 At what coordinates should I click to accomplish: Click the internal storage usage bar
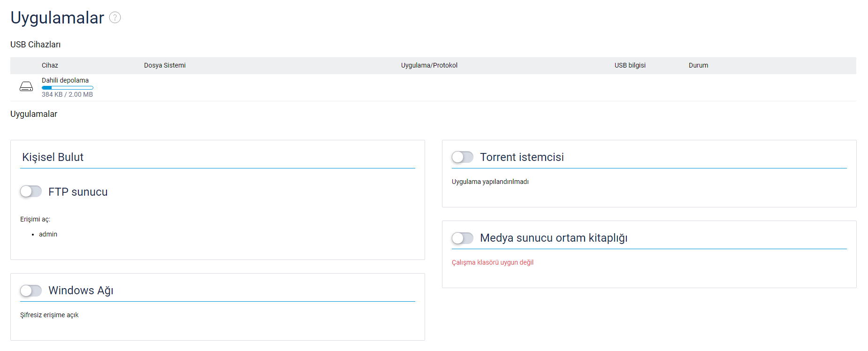click(x=68, y=88)
